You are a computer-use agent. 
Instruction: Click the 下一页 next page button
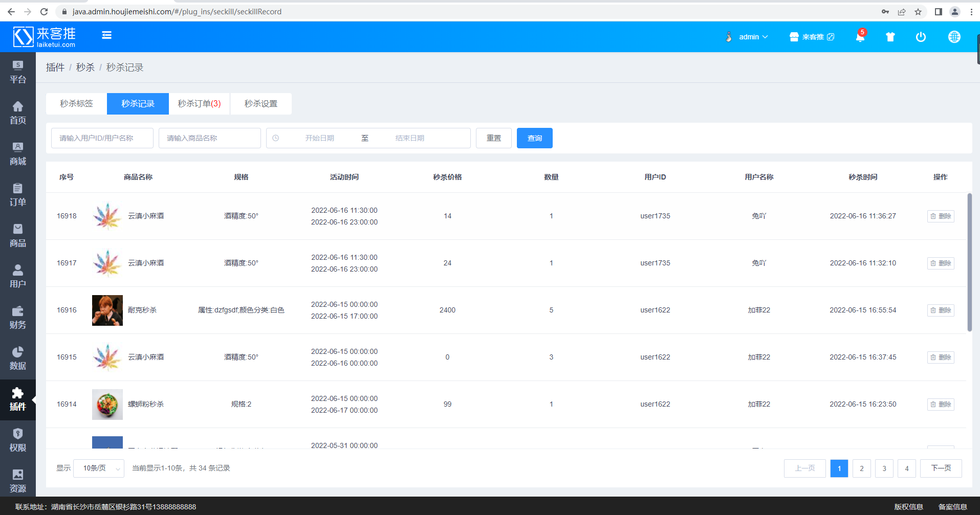tap(941, 468)
